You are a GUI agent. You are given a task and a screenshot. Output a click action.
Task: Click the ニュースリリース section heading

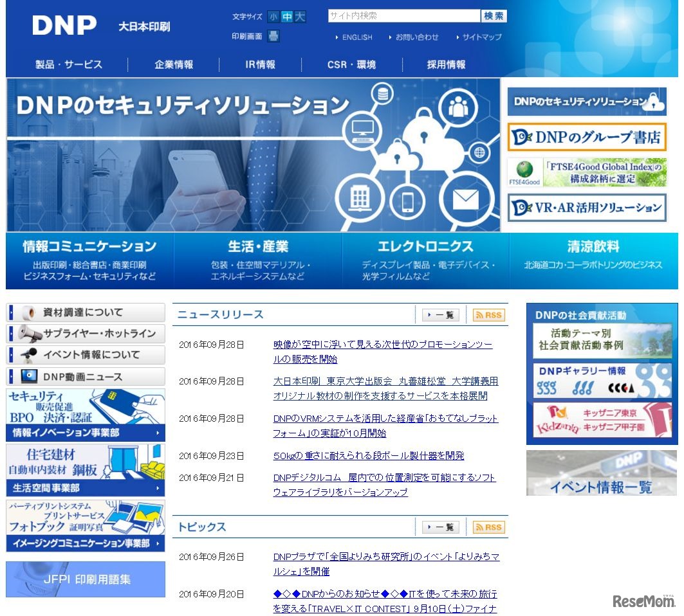pyautogui.click(x=220, y=315)
